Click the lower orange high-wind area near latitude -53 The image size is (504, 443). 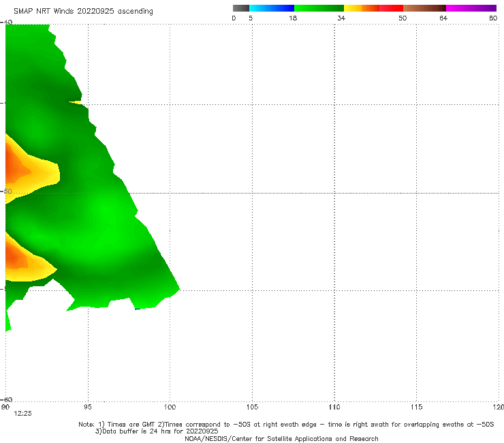[14, 258]
